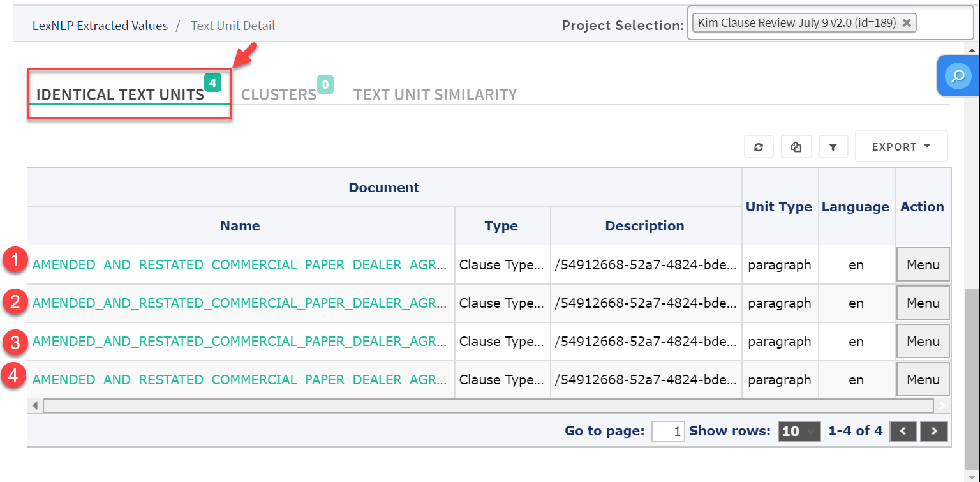The width and height of the screenshot is (980, 482).
Task: Open the filter funnel icon
Action: [833, 147]
